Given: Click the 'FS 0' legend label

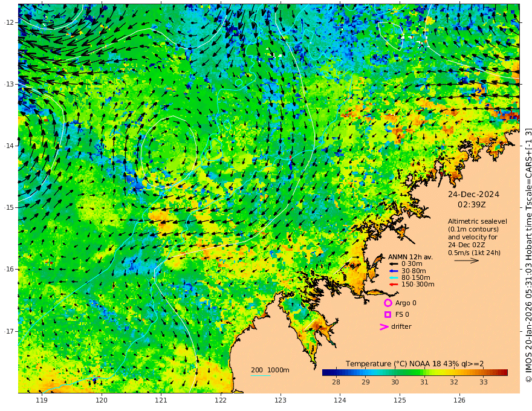Looking at the screenshot, I should (x=402, y=314).
